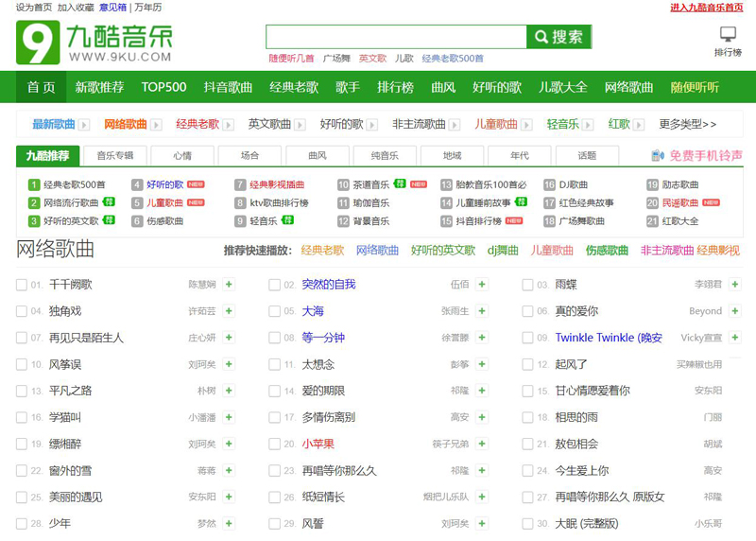
Task: Open TOP500 in navigation bar
Action: tap(163, 87)
